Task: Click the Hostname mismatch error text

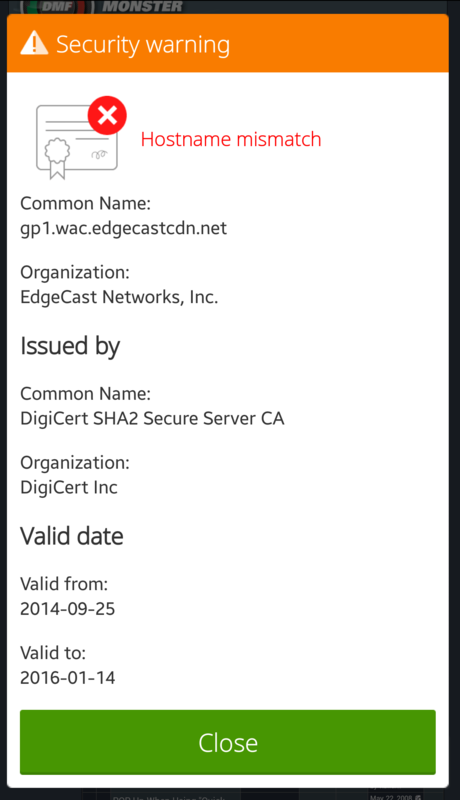Action: click(231, 139)
